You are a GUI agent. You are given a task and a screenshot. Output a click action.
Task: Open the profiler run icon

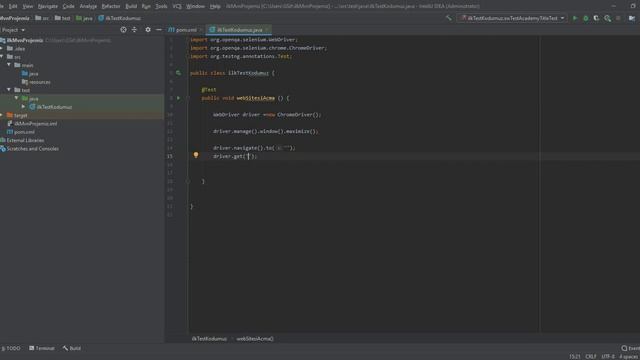(x=608, y=18)
